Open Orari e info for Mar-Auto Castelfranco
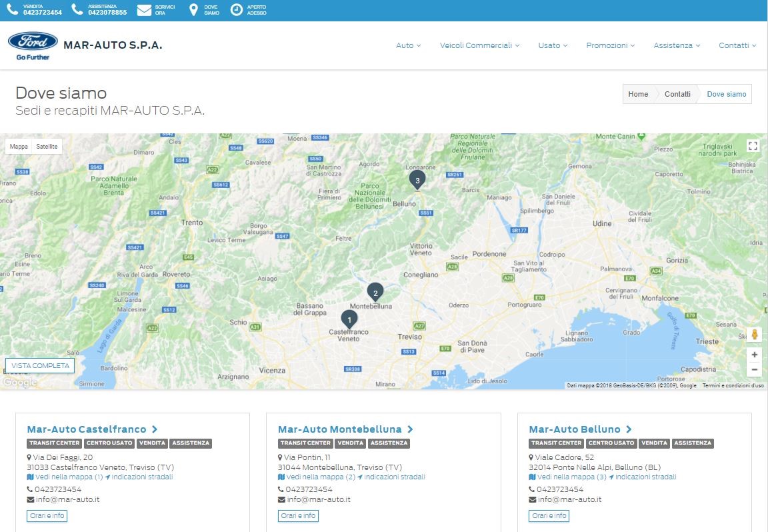The width and height of the screenshot is (768, 532). pos(47,515)
